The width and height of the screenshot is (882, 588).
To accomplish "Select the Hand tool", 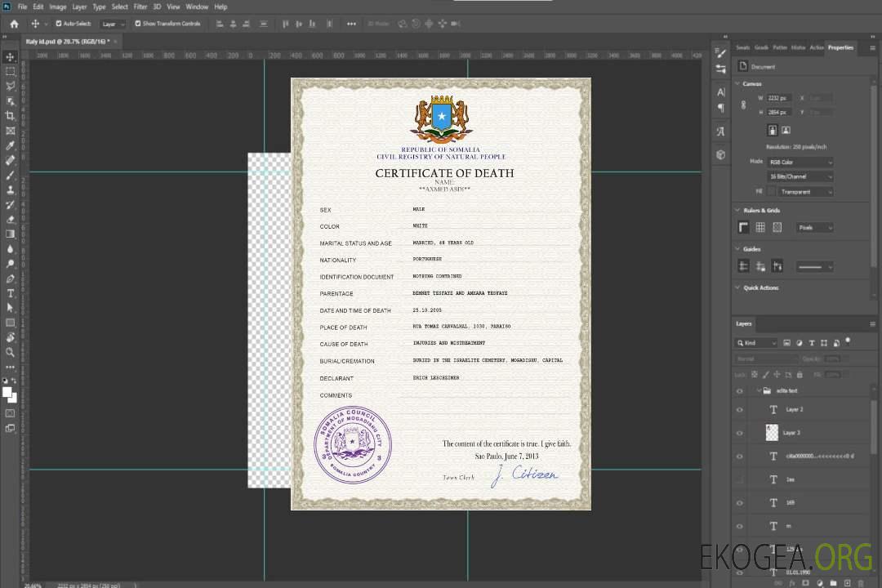I will 10,337.
